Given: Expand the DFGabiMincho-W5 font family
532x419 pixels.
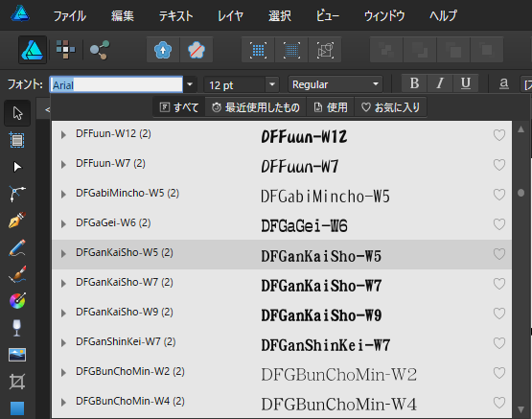Looking at the screenshot, I should point(63,194).
